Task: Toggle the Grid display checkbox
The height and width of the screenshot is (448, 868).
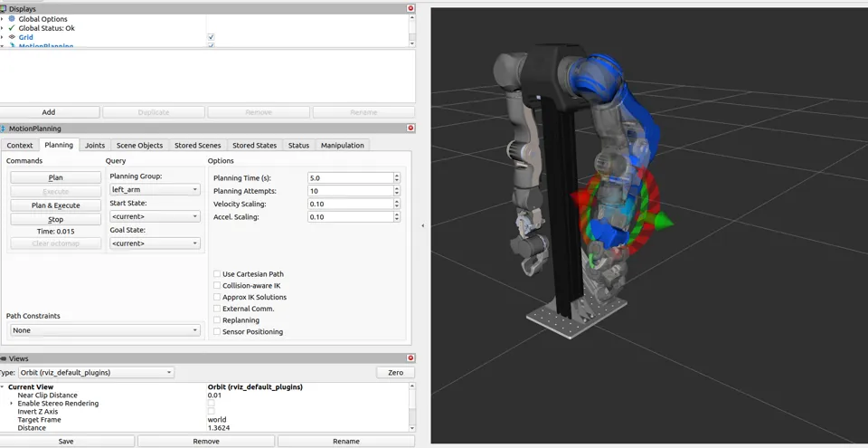Action: (x=211, y=37)
